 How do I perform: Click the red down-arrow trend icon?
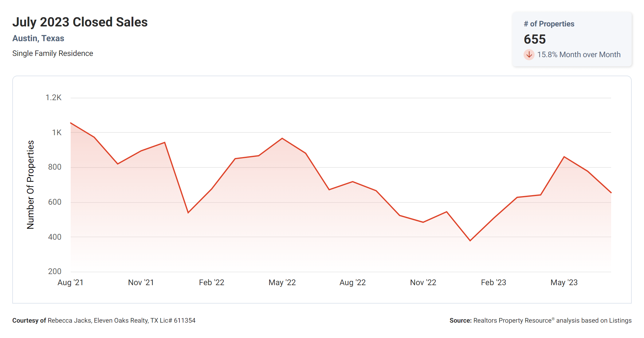[529, 55]
